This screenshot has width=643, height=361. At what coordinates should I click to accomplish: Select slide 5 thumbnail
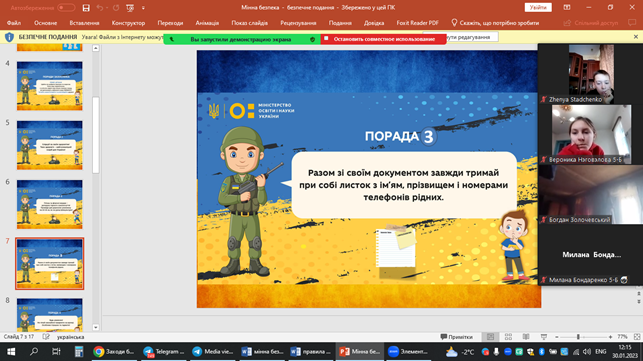pos(50,145)
